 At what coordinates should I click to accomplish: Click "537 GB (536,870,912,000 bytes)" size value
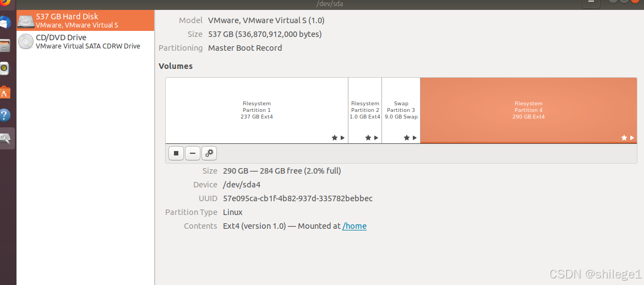pos(265,34)
